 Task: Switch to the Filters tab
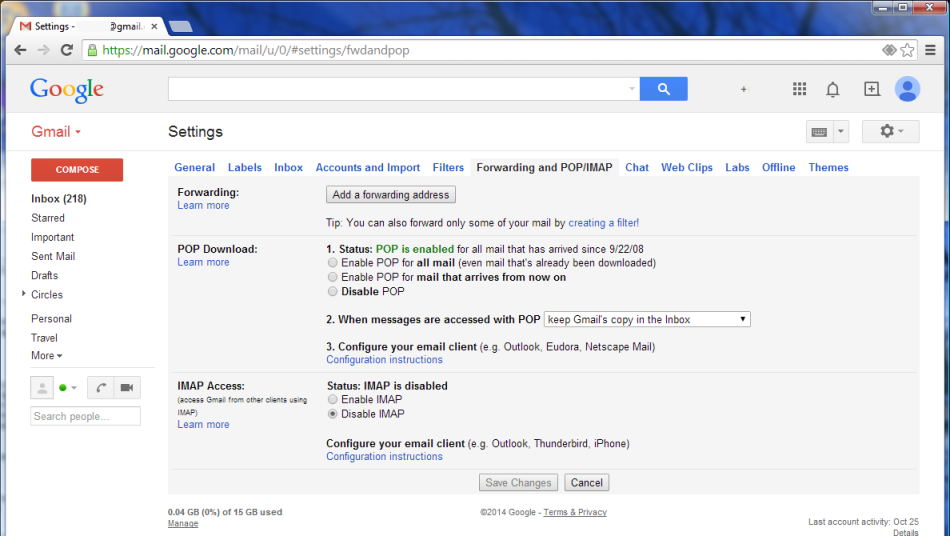click(x=448, y=167)
